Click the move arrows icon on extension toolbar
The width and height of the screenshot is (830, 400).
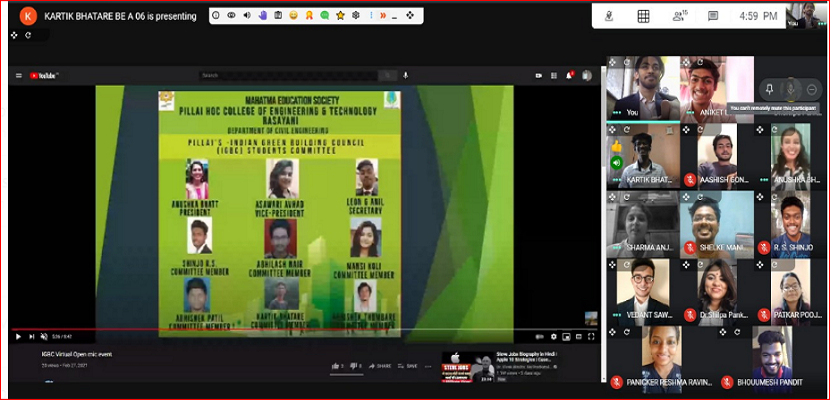pos(410,16)
